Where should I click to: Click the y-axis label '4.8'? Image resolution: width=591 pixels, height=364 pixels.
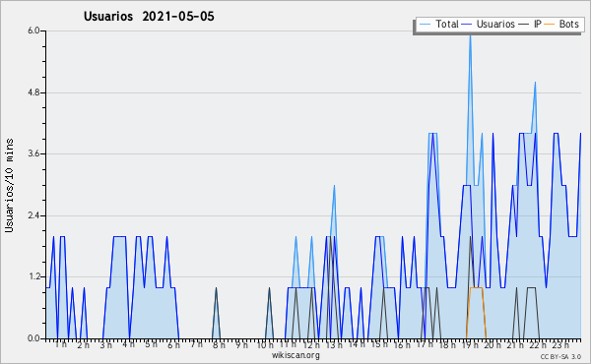(x=33, y=92)
